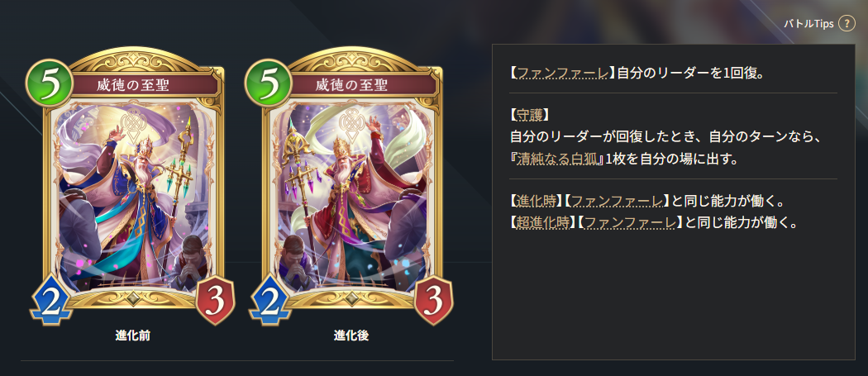Image resolution: width=868 pixels, height=376 pixels.
Task: Open the バトルTips question mark icon
Action: coord(847,24)
